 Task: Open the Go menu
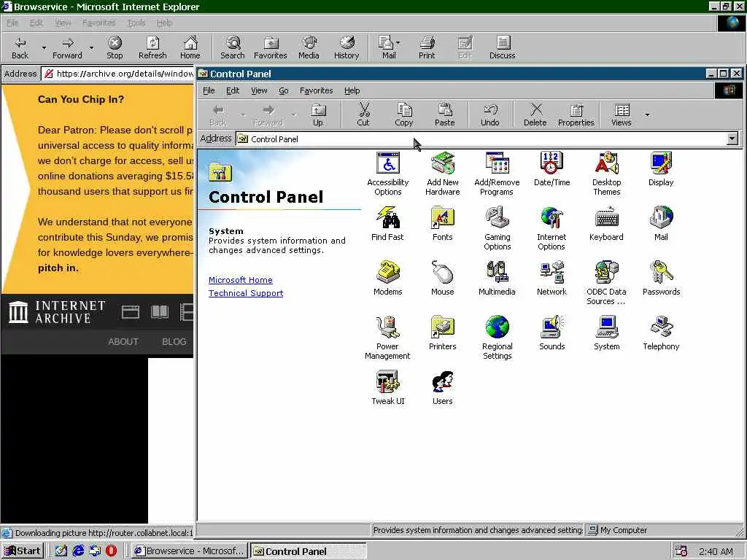tap(284, 90)
